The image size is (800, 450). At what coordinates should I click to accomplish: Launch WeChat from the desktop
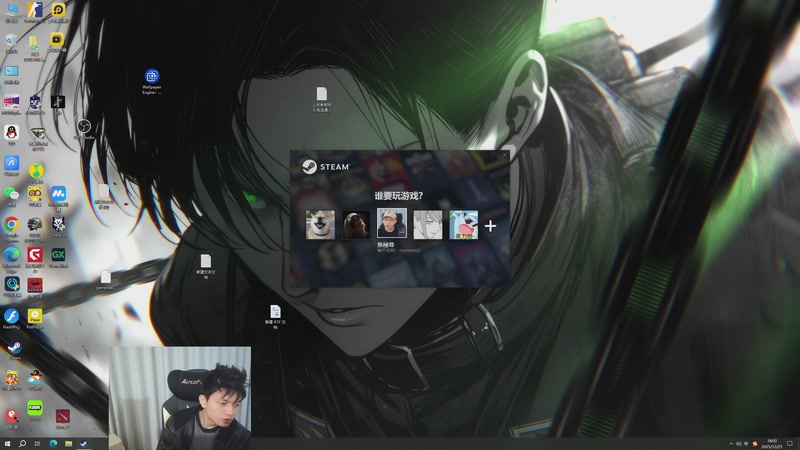point(11,196)
